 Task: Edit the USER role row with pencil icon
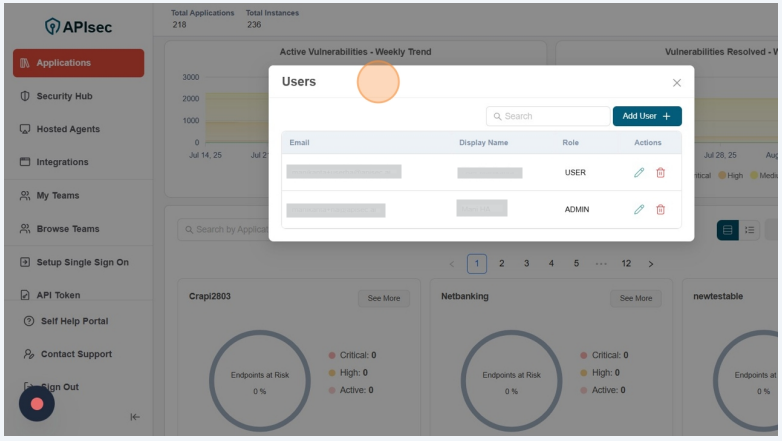point(639,173)
